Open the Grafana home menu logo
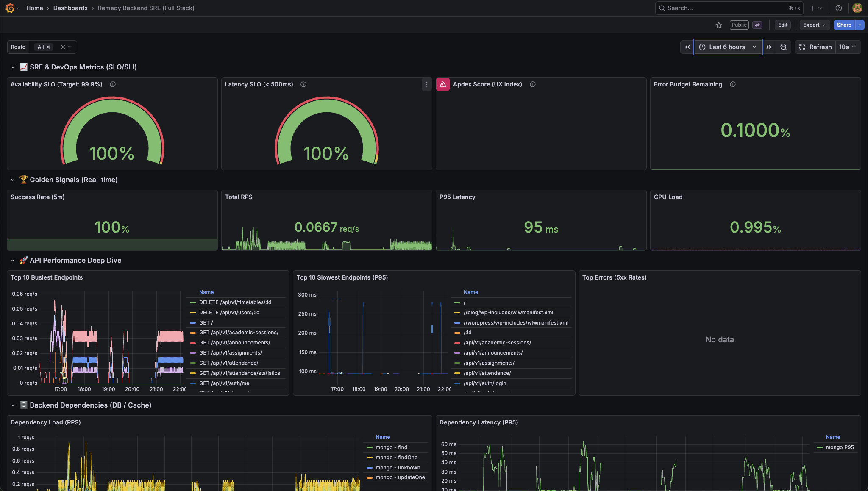Viewport: 868px width, 491px height. (9, 8)
